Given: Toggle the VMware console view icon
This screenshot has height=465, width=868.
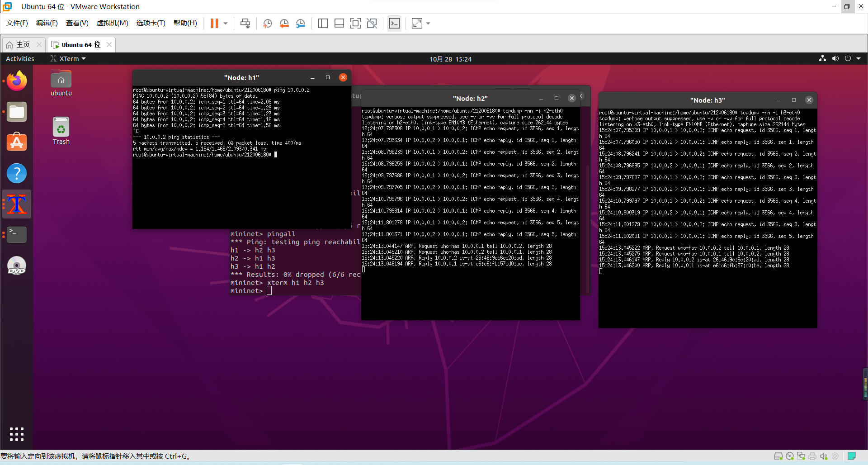Looking at the screenshot, I should [394, 24].
